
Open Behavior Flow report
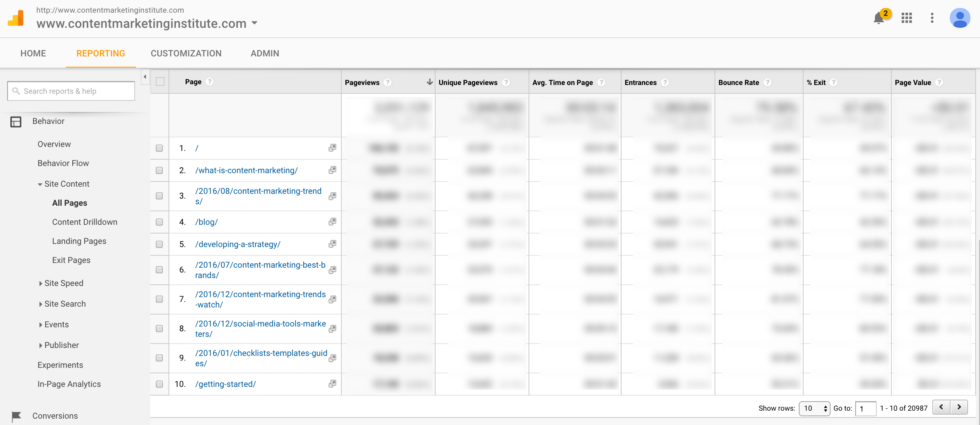(x=63, y=163)
